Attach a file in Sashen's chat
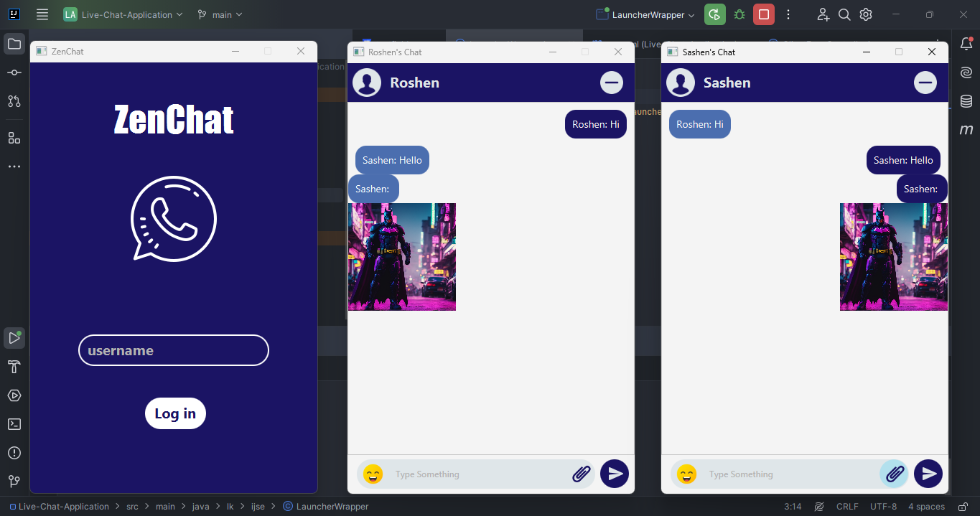Image resolution: width=980 pixels, height=516 pixels. coord(895,474)
